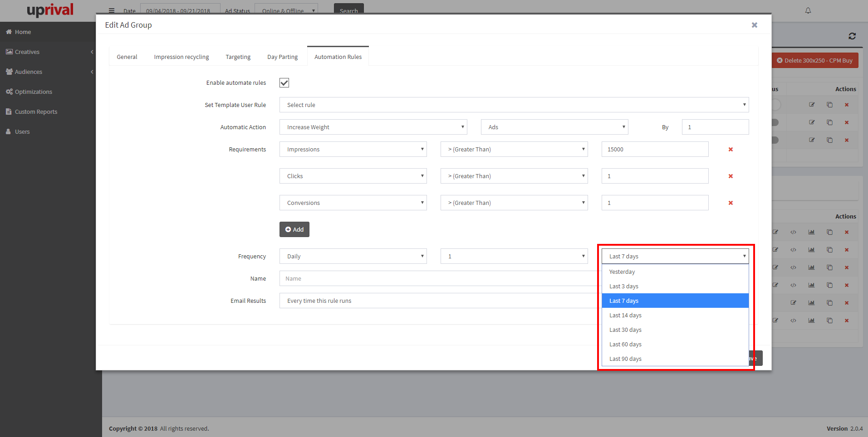Expand the Creatives sidebar chevron
The width and height of the screenshot is (868, 437).
[92, 52]
